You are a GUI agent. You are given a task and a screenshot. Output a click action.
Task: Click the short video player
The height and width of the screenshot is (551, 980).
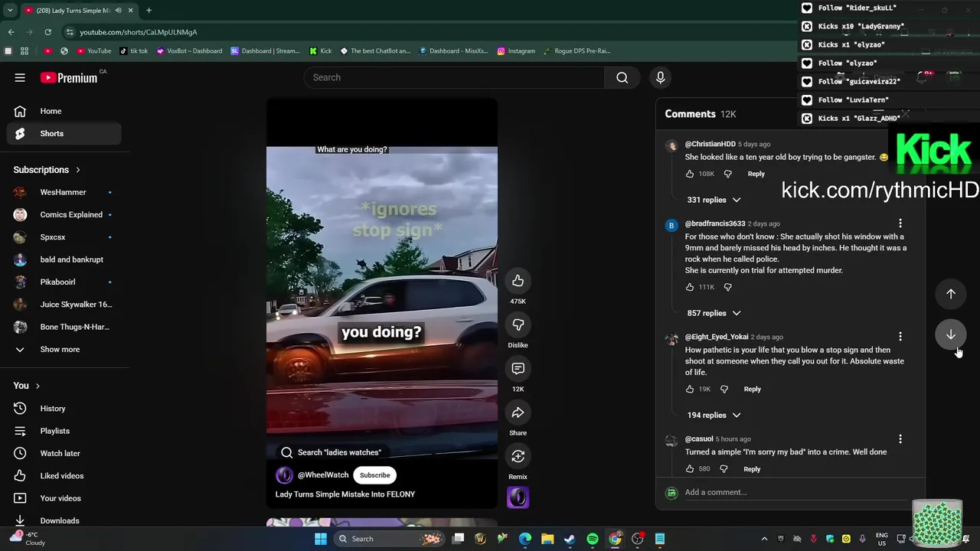click(381, 302)
